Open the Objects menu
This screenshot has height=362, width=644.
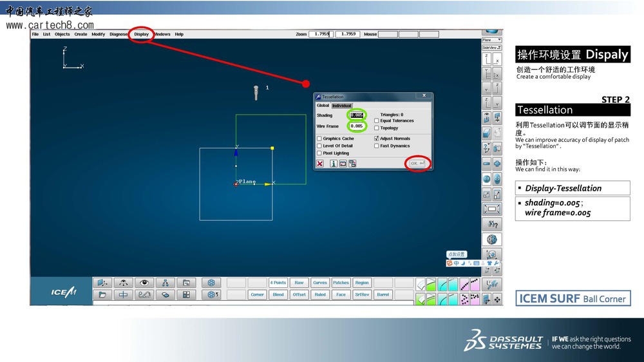coord(62,34)
